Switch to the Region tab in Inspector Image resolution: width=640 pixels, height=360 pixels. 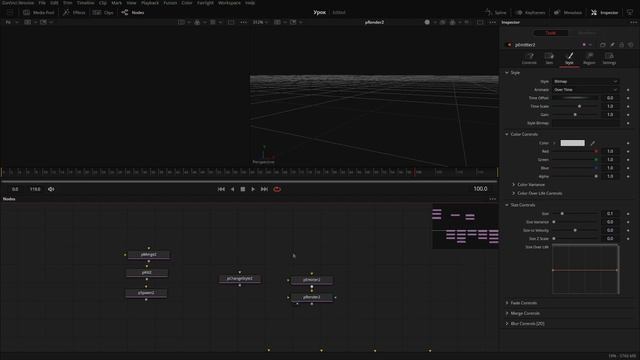[x=589, y=58]
